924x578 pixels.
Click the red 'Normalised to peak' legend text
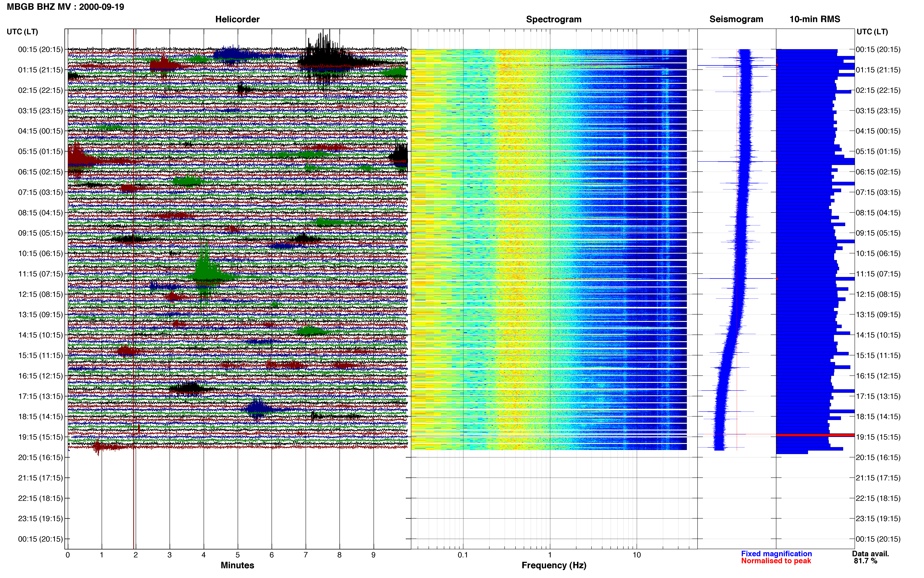pos(776,561)
